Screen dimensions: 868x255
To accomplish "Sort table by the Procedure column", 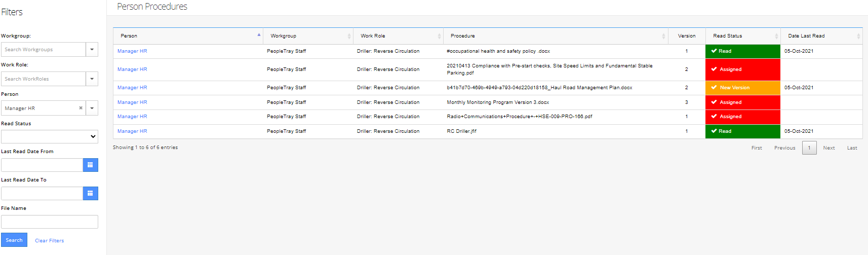I will pos(555,36).
